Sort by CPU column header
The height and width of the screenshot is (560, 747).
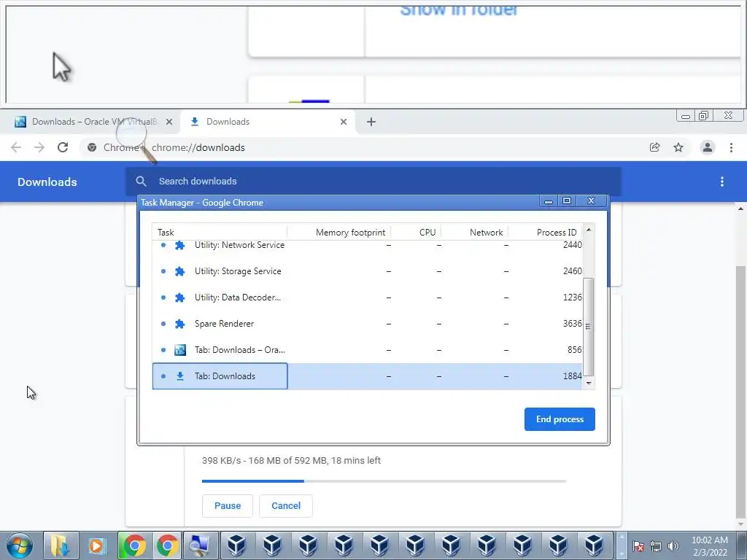pyautogui.click(x=416, y=233)
